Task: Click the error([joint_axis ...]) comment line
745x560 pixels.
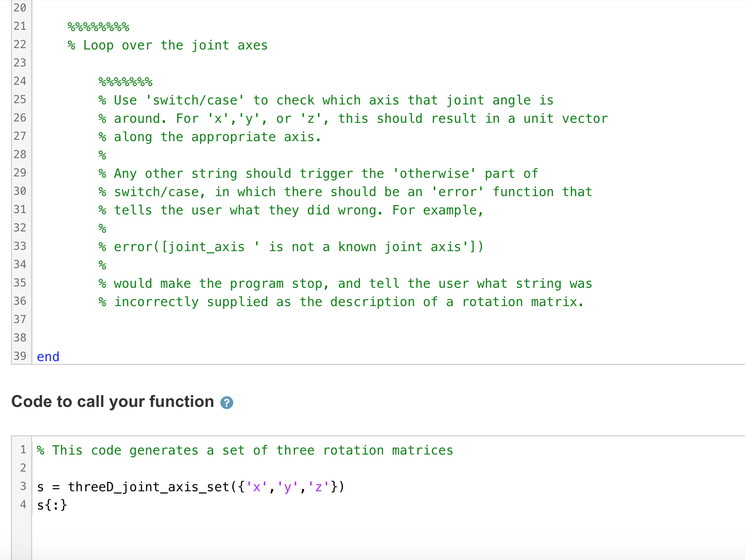Action: [x=291, y=247]
